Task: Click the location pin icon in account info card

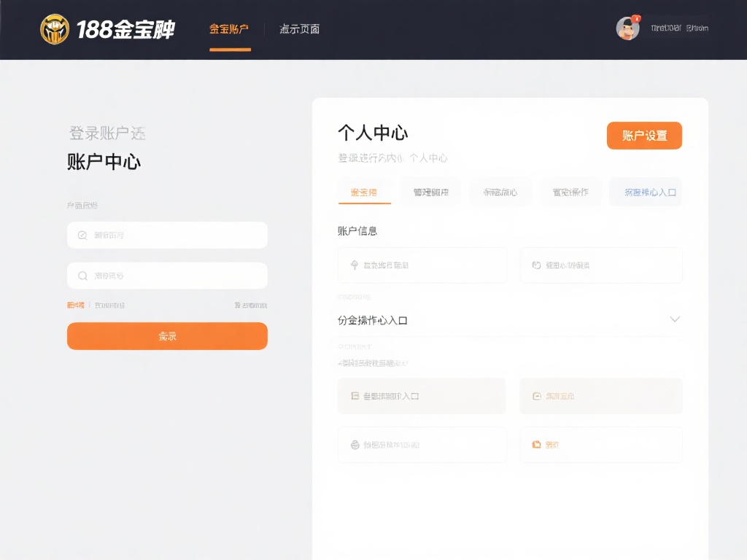Action: pos(355,265)
